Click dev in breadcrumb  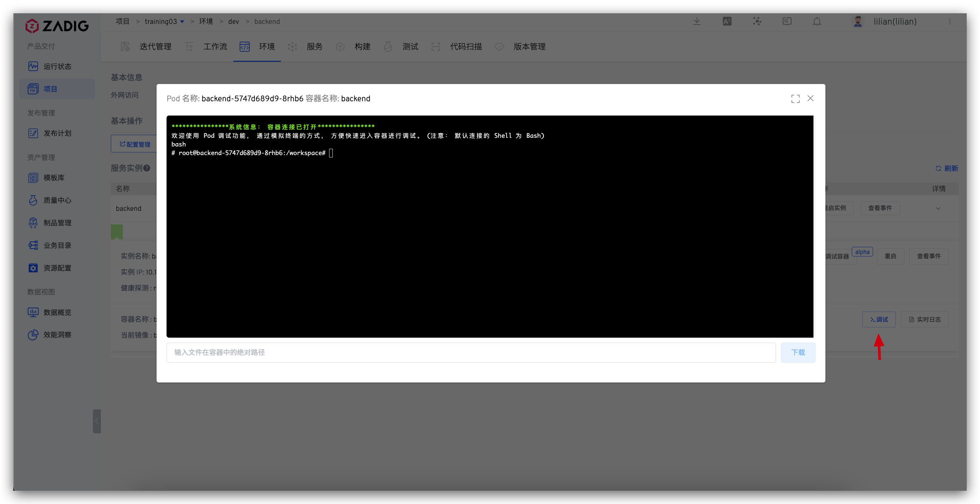pyautogui.click(x=234, y=22)
